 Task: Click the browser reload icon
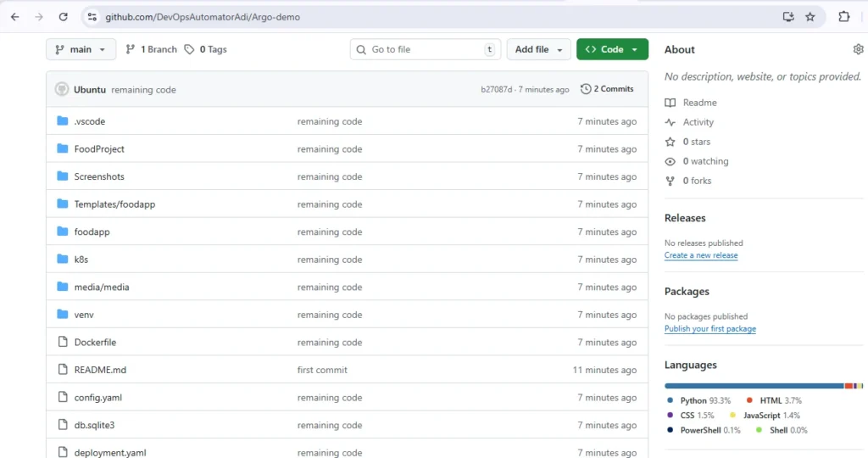(63, 17)
